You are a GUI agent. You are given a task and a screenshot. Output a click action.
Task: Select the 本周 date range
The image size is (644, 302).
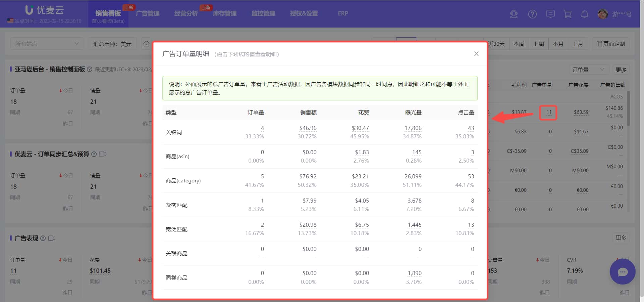point(519,44)
